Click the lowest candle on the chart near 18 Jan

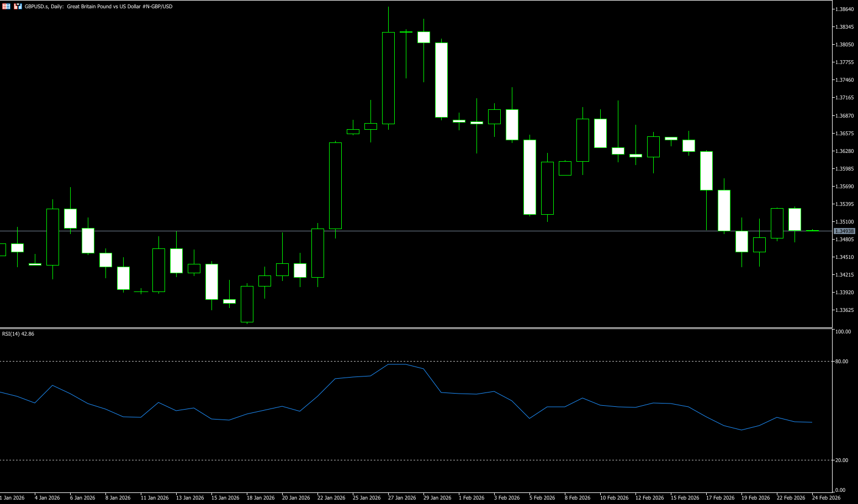click(247, 304)
